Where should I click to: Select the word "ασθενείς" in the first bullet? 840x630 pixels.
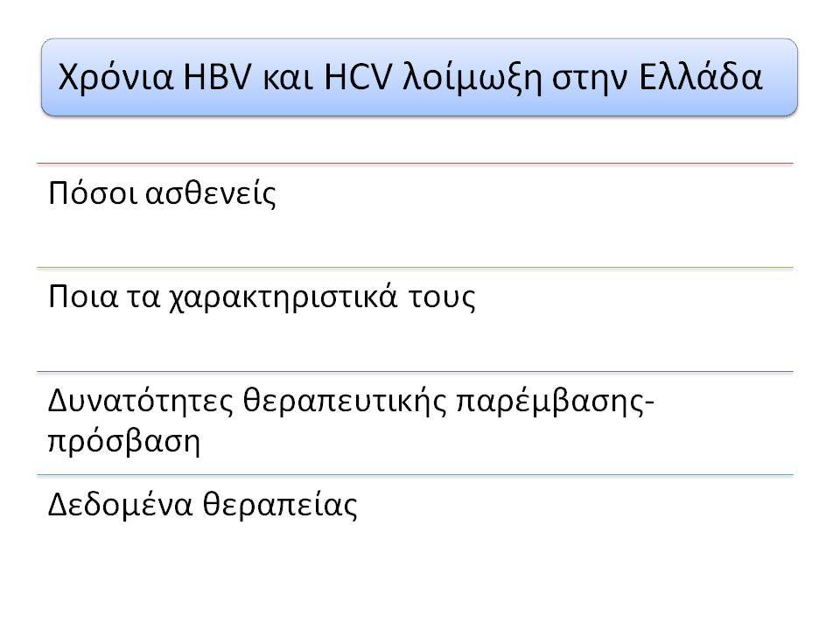pyautogui.click(x=211, y=194)
